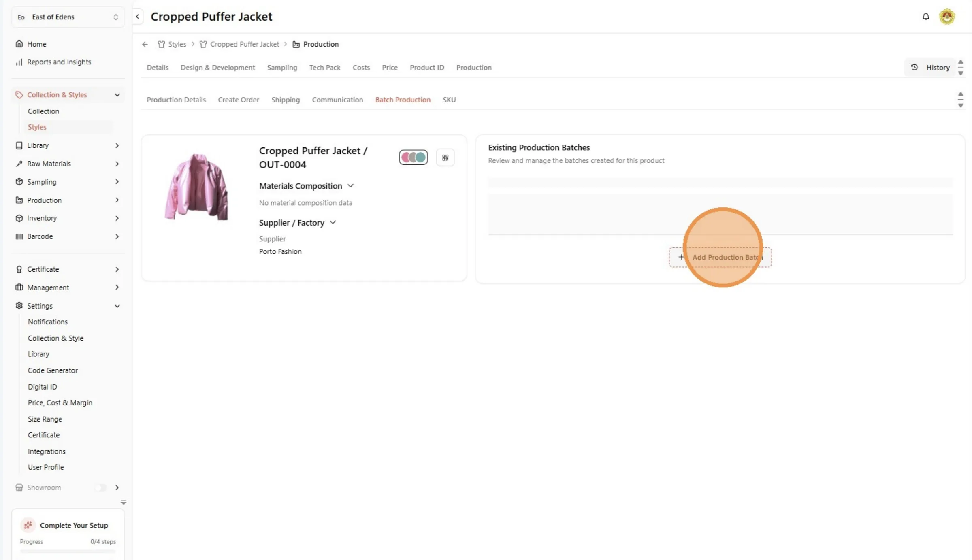The width and height of the screenshot is (972, 560).
Task: Expand the Production sidebar section chevron
Action: pos(117,200)
